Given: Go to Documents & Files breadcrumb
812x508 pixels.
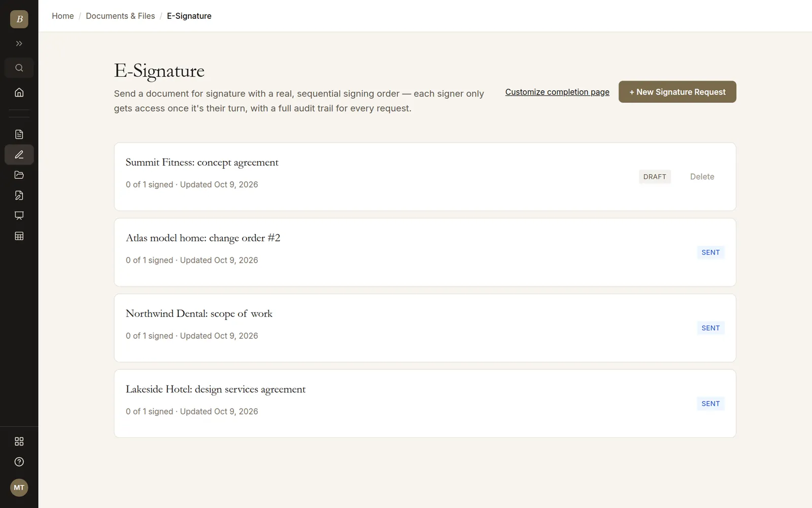Looking at the screenshot, I should [x=120, y=16].
